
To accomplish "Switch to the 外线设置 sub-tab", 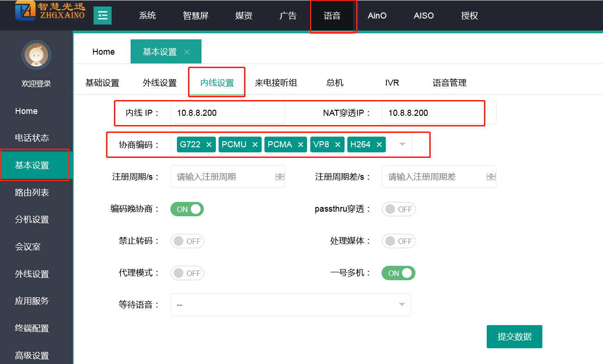I will coord(160,83).
